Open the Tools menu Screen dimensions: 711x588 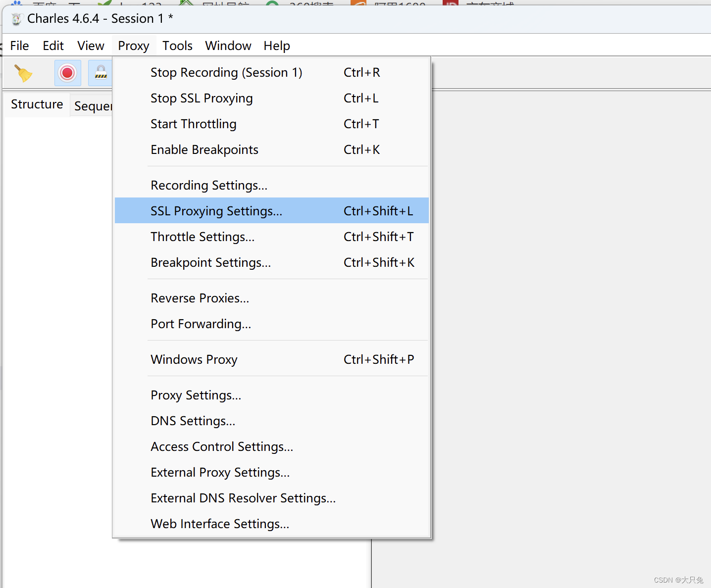(178, 46)
